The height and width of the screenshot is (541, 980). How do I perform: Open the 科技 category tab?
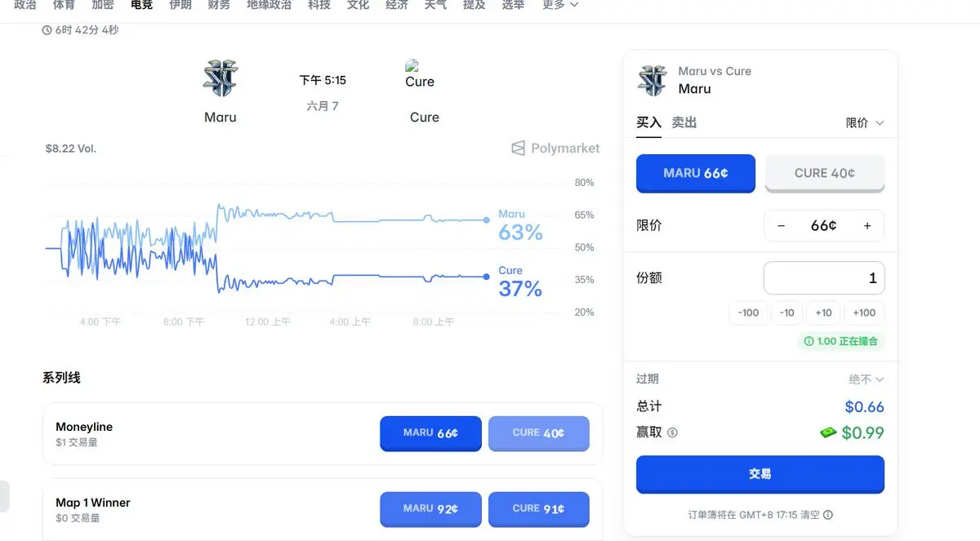pos(319,5)
